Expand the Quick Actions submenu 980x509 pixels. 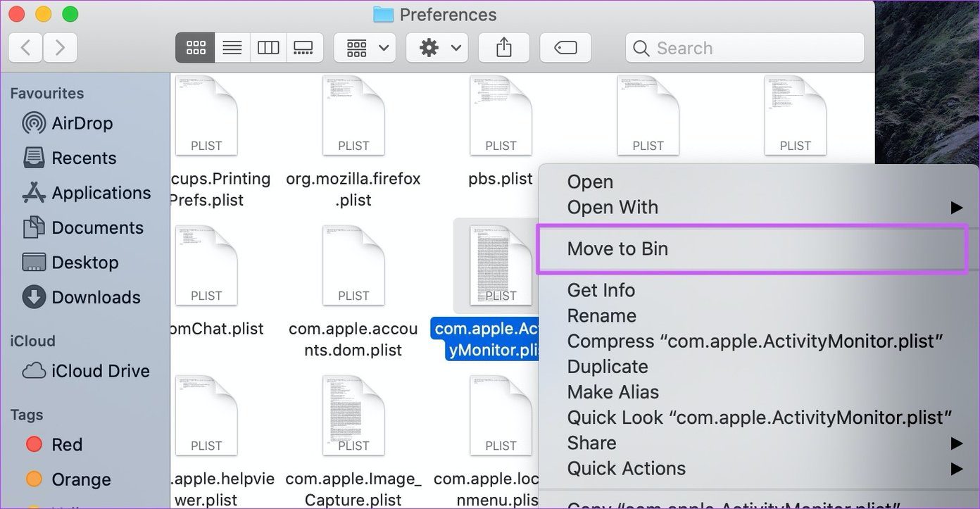point(759,468)
